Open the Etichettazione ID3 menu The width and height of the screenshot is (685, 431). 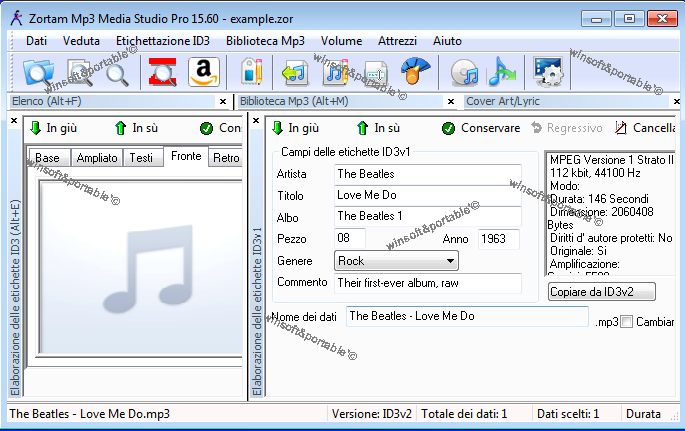pyautogui.click(x=163, y=41)
